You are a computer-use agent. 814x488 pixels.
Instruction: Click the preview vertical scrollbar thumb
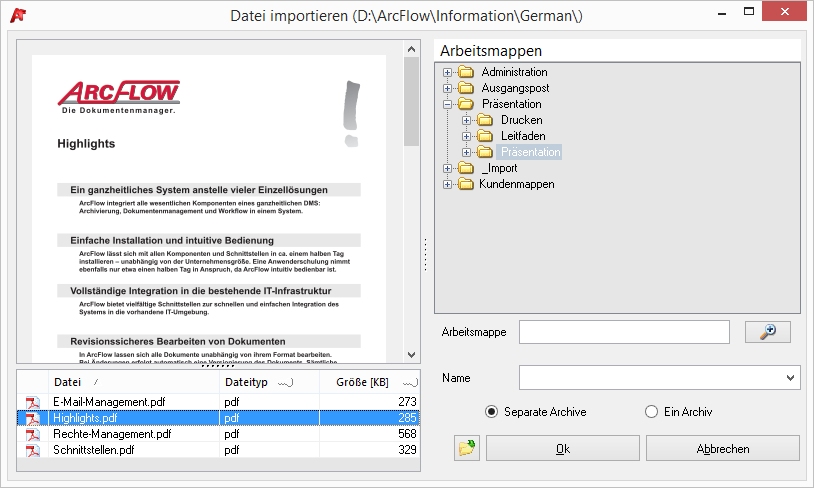411,102
